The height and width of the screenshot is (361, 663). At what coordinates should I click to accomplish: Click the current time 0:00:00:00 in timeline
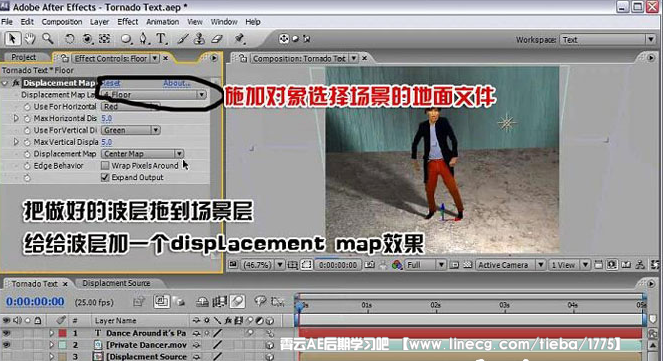point(35,301)
